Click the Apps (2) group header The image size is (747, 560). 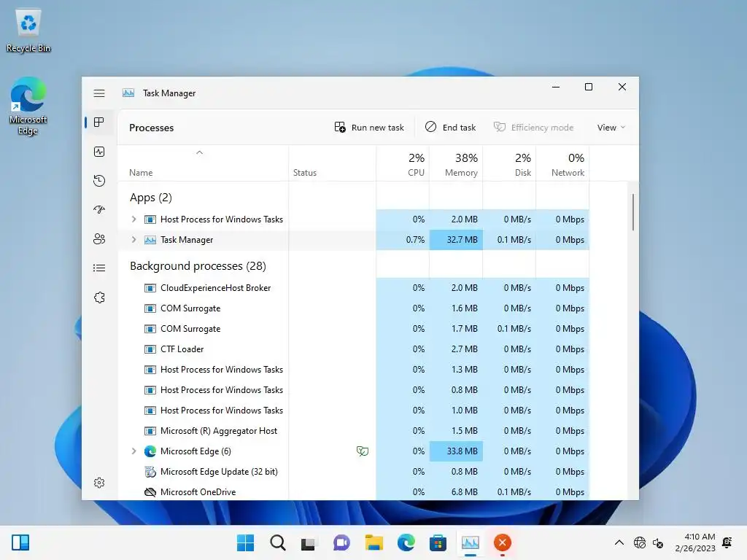point(150,198)
